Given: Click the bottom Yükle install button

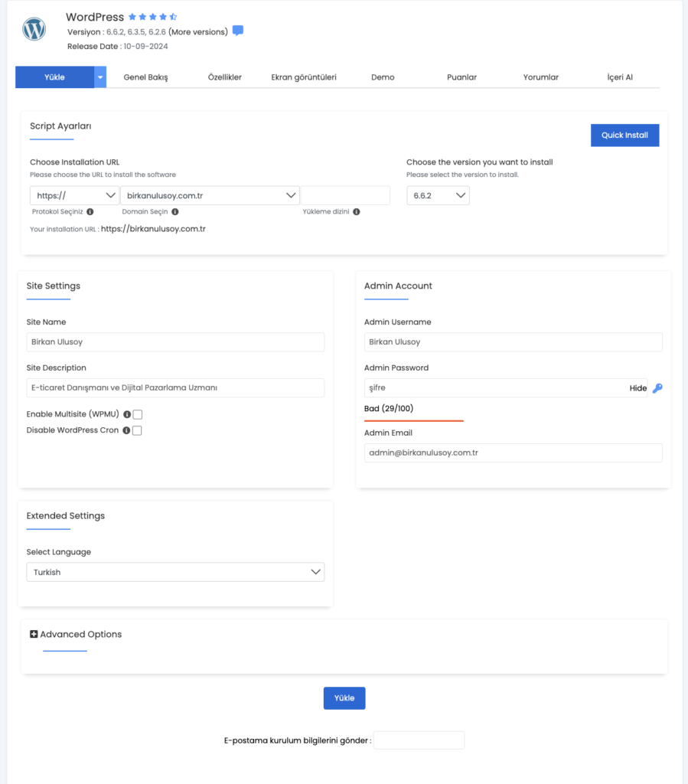Looking at the screenshot, I should (344, 698).
